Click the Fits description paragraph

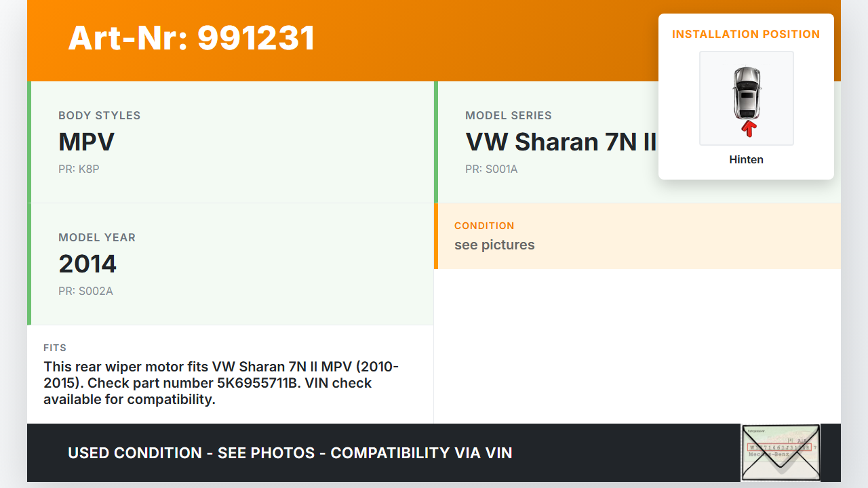(221, 383)
